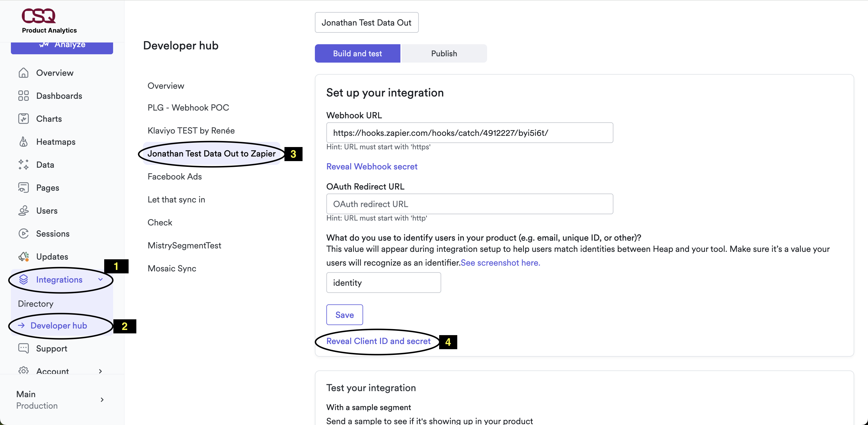This screenshot has width=868, height=425.
Task: Open Dashboards via its grid icon
Action: click(x=23, y=96)
